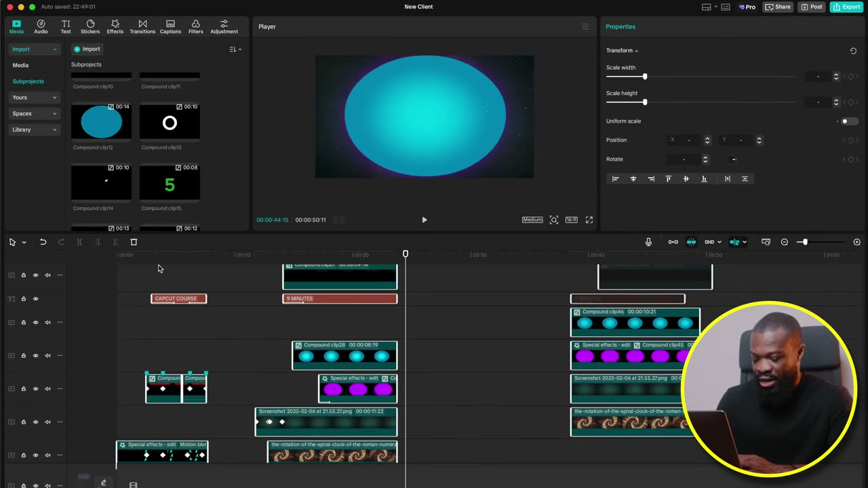Reset the Transform properties
Screen dimensions: 868x488
tap(853, 51)
